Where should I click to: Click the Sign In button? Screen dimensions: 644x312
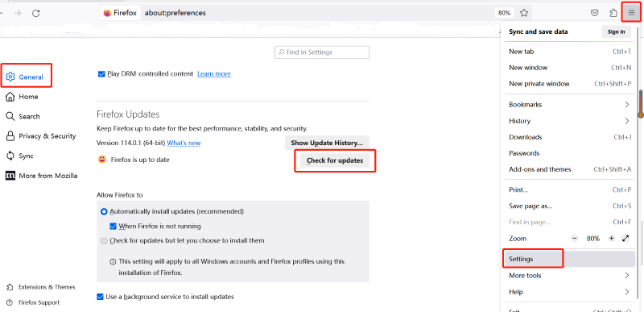point(617,31)
